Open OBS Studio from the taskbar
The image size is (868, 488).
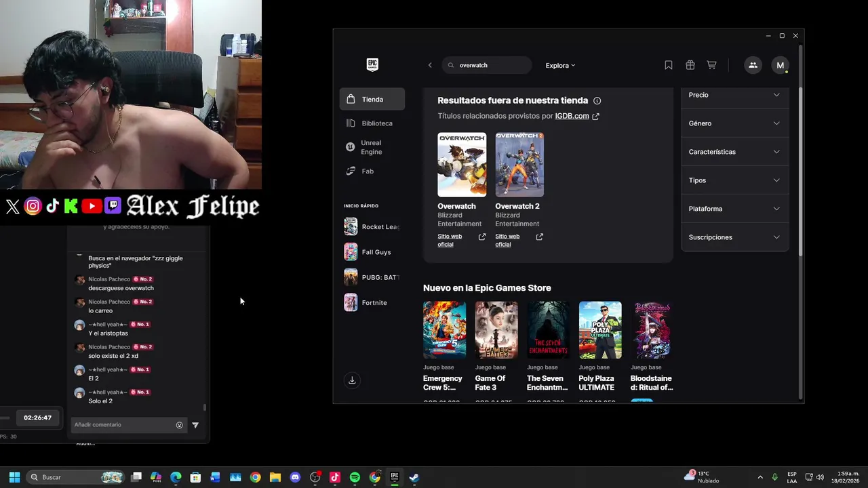[x=315, y=477]
